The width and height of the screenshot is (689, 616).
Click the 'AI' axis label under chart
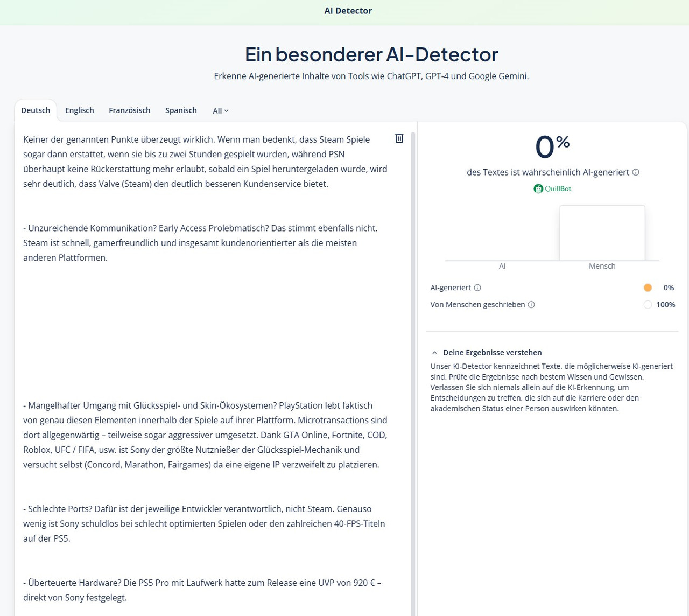pos(502,266)
